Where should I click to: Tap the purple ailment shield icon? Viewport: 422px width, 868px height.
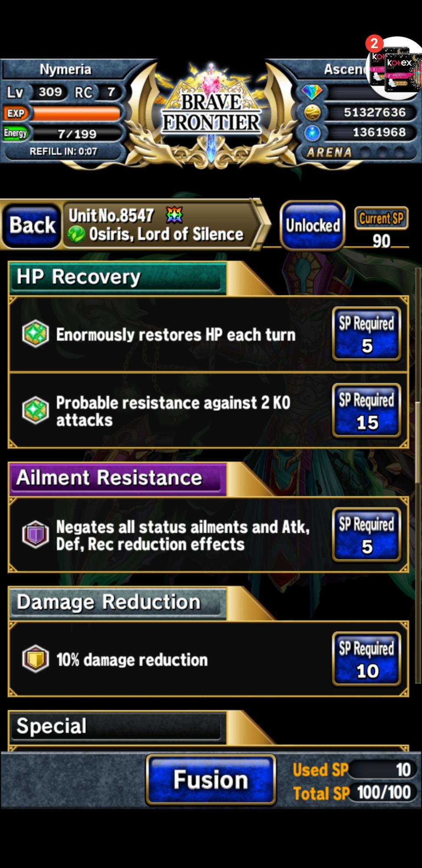35,534
